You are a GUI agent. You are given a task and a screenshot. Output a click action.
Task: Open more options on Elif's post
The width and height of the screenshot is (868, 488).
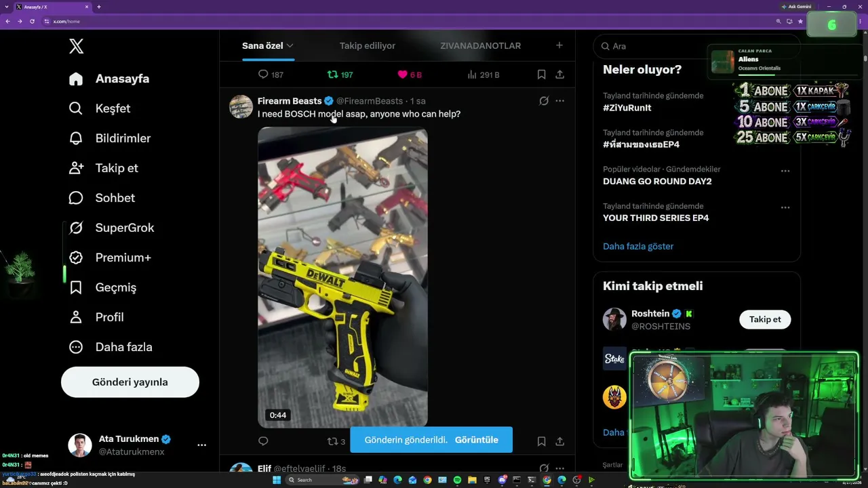pos(559,468)
